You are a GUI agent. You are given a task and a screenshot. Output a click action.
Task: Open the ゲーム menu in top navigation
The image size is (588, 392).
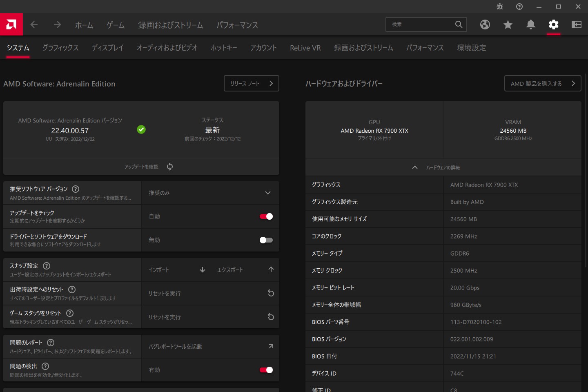click(116, 25)
